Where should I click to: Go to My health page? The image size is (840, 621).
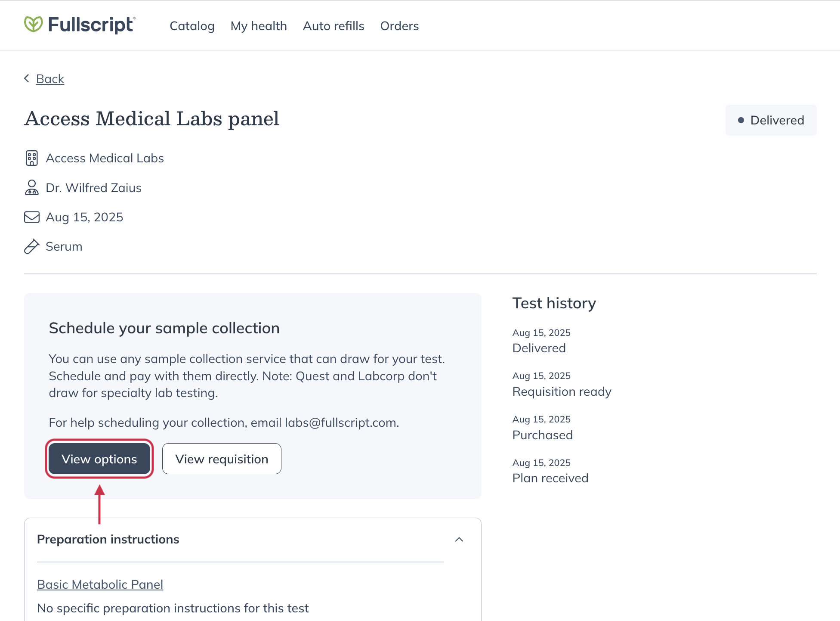point(259,26)
